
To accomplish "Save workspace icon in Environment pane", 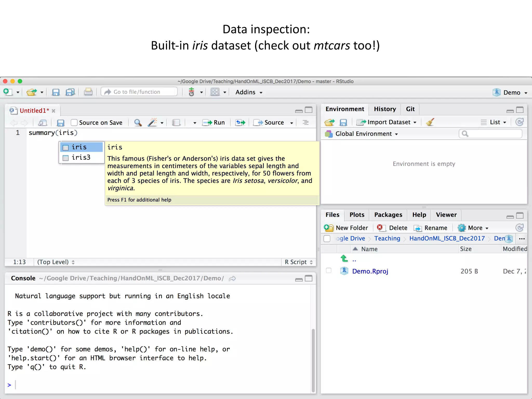I will point(343,122).
